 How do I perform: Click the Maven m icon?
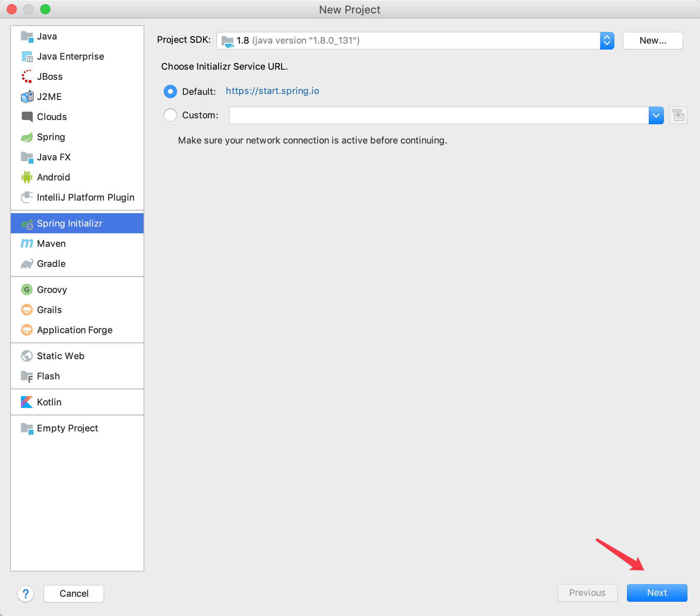27,243
